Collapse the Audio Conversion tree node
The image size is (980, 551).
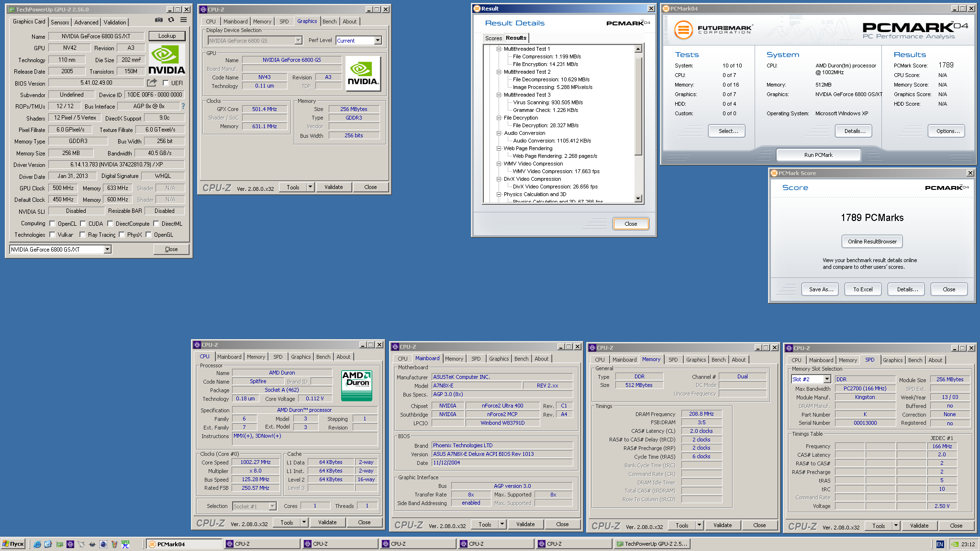coord(499,133)
